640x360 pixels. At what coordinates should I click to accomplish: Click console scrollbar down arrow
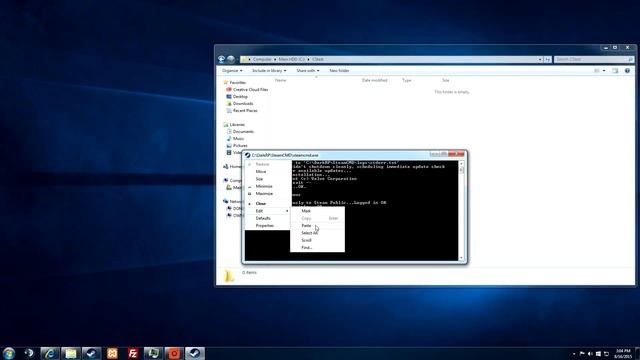[462, 258]
